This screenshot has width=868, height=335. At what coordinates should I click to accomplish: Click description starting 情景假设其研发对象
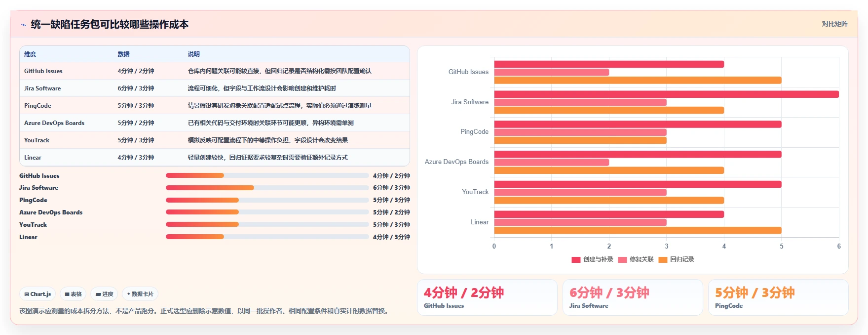[x=279, y=106]
